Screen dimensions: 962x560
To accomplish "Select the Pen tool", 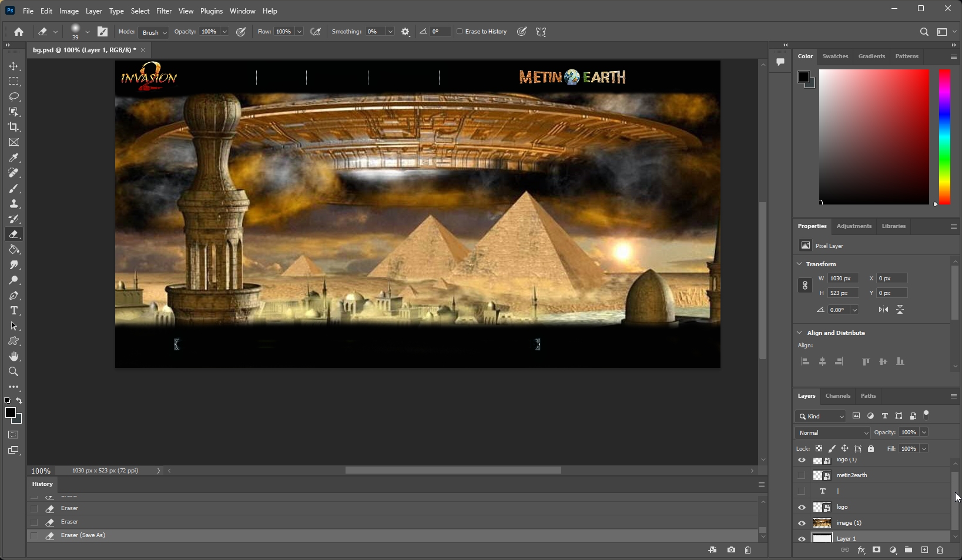I will tap(14, 296).
